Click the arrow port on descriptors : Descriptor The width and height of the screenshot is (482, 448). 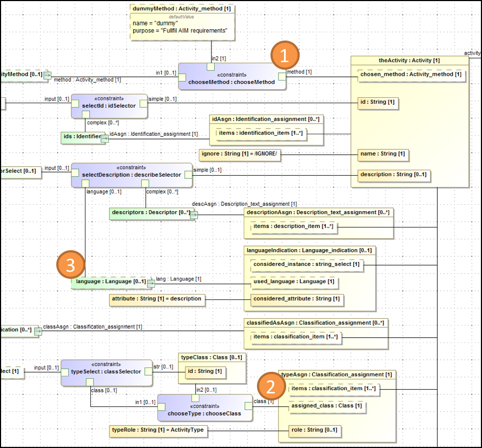click(193, 215)
